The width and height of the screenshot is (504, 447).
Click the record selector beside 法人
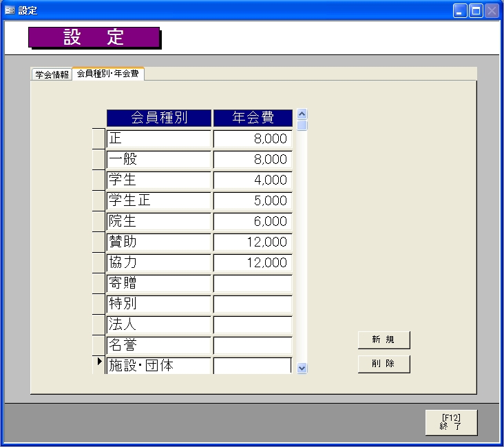point(98,324)
